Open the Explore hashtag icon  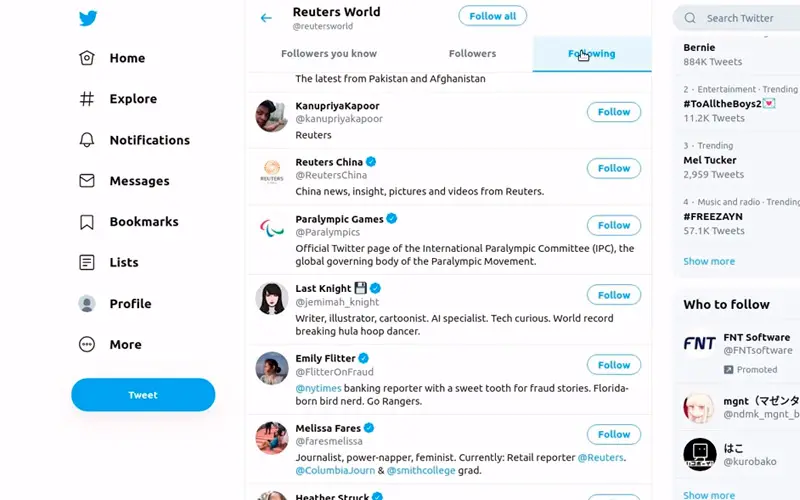tap(88, 99)
